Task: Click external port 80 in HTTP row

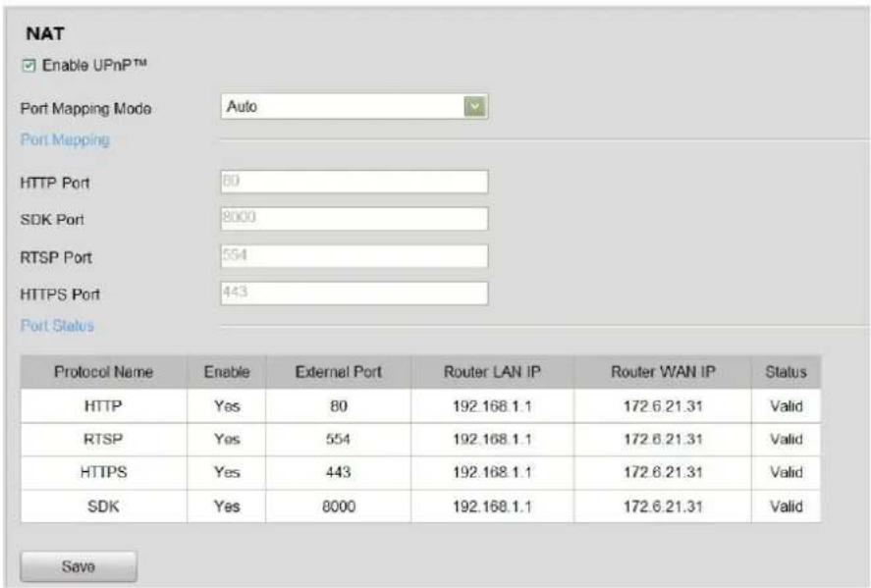Action: point(339,405)
